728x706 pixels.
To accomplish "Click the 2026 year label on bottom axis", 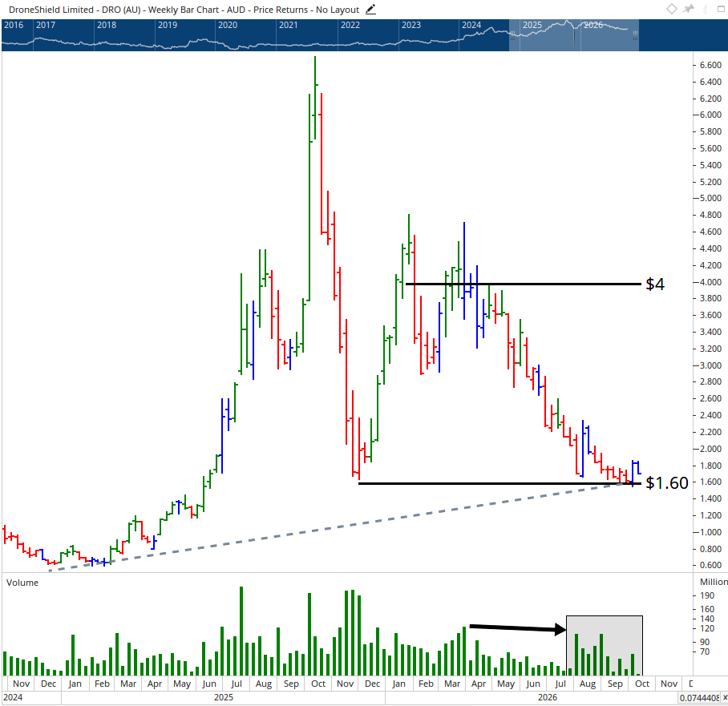I will click(548, 697).
